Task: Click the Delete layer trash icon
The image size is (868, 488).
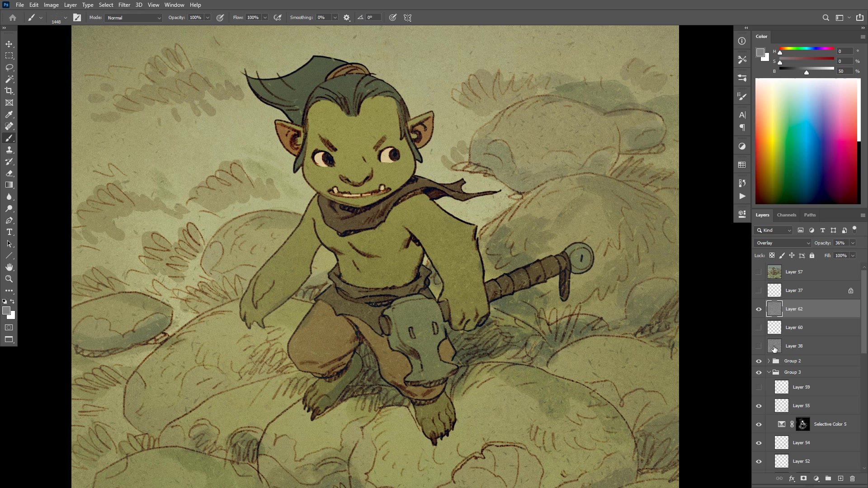Action: 852,479
